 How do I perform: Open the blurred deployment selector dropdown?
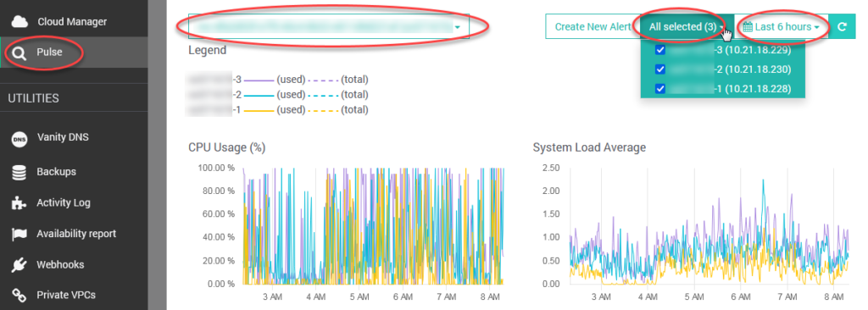coord(329,26)
